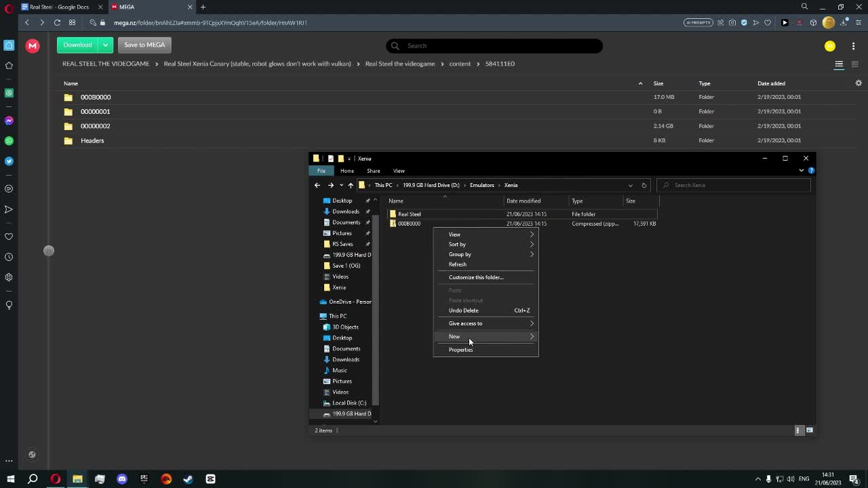Toggle Opera's ad blocker shield
Viewport: 868px width, 488px height.
pyautogui.click(x=744, y=22)
